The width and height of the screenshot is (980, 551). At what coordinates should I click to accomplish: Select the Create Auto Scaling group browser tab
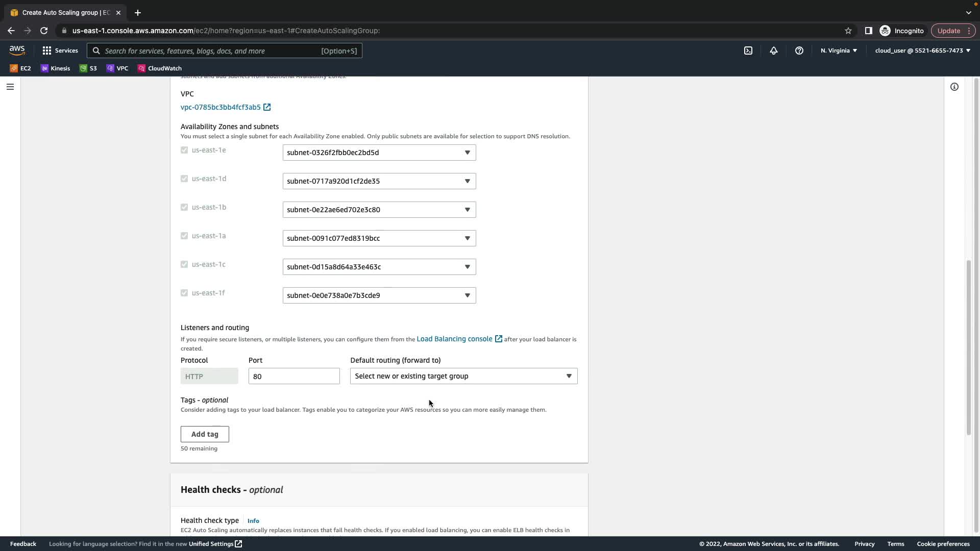(x=65, y=13)
